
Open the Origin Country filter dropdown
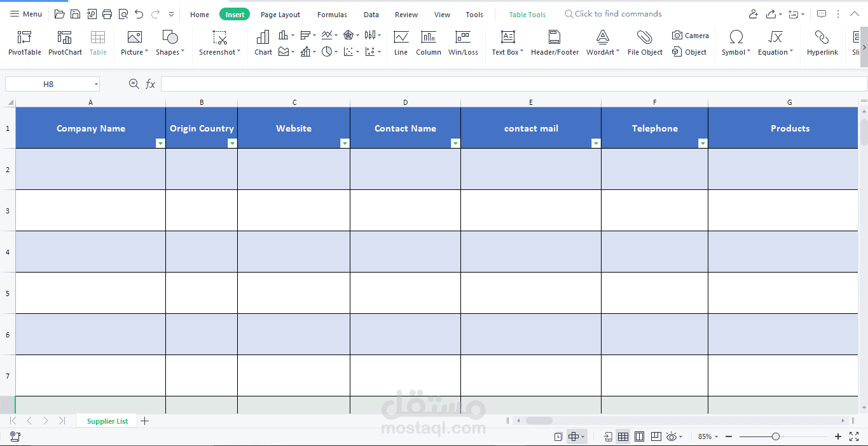(x=232, y=144)
